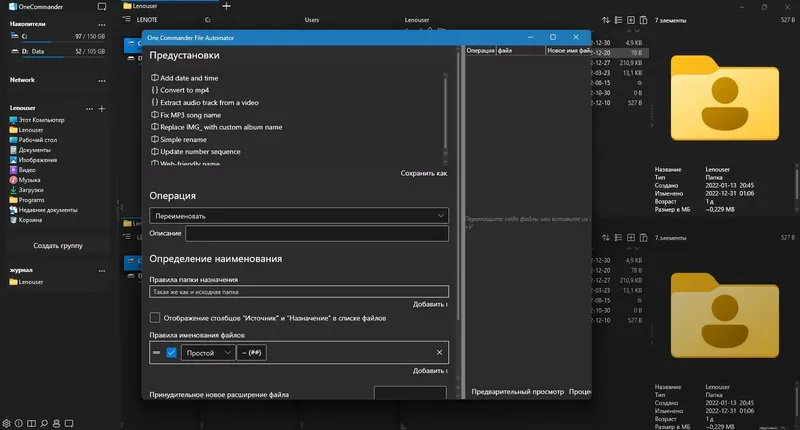Toggle the Отображение столбцов Источник и Назначение checkbox

155,318
